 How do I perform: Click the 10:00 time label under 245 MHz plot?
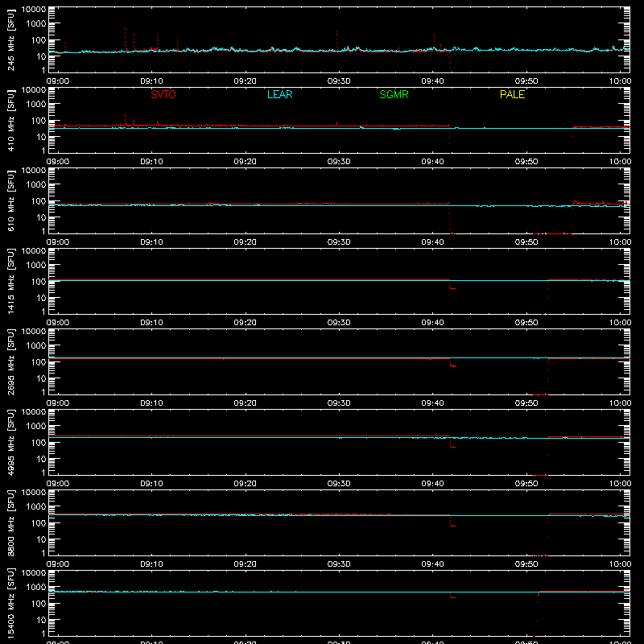pos(620,81)
